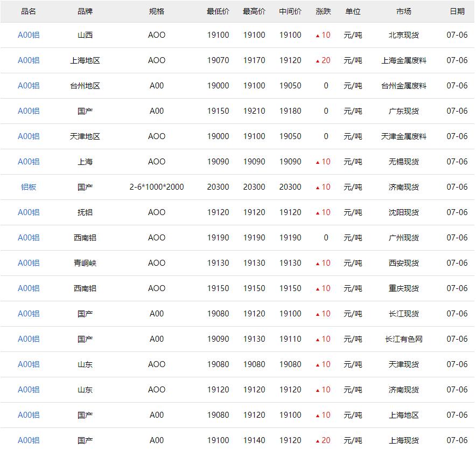The width and height of the screenshot is (476, 449).
Task: Open the A00铝 link for 山西 brand
Action: click(x=29, y=35)
